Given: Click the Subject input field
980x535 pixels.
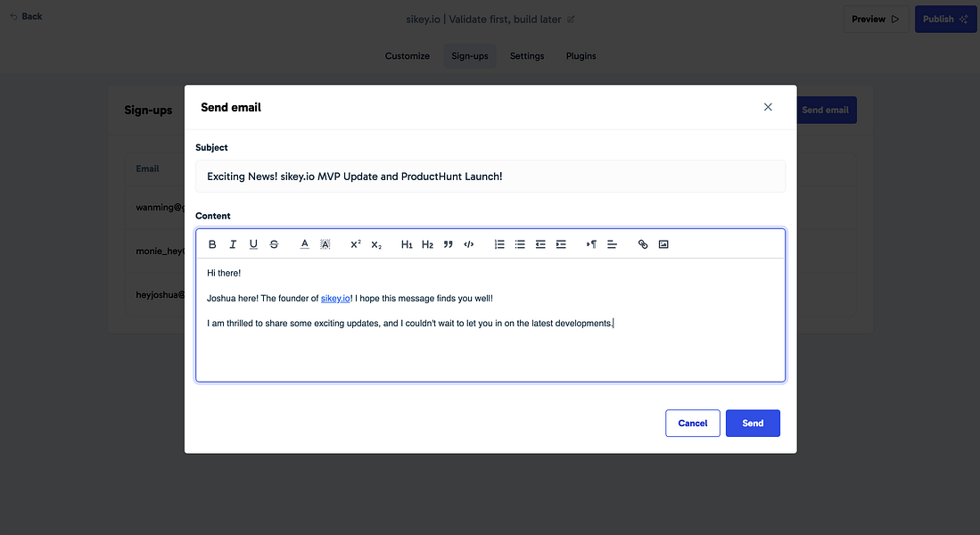Looking at the screenshot, I should click(490, 177).
